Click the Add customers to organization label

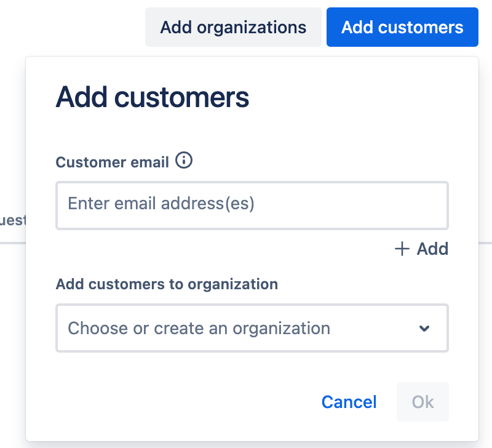pos(167,284)
